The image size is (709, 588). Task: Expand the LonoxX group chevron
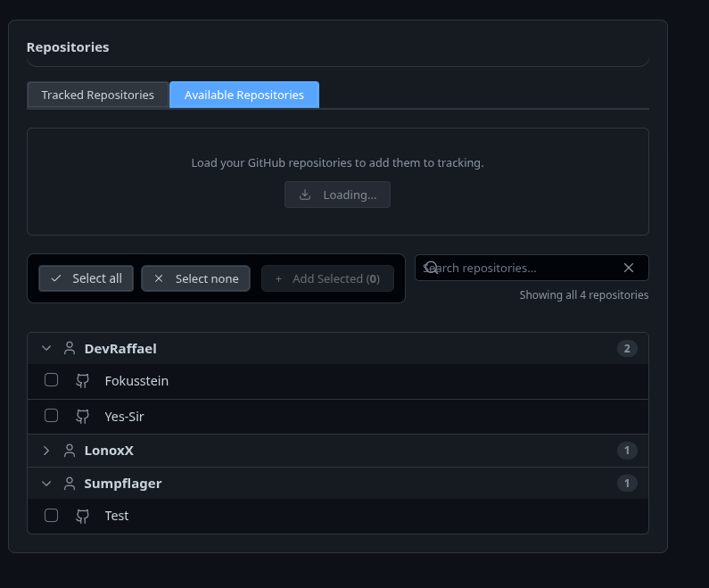pos(46,451)
